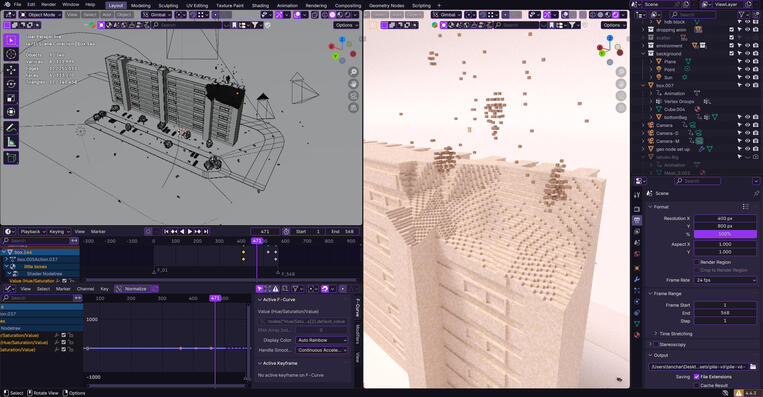Open the Marker menu in timeline header
Image resolution: width=763 pixels, height=397 pixels.
[98, 232]
